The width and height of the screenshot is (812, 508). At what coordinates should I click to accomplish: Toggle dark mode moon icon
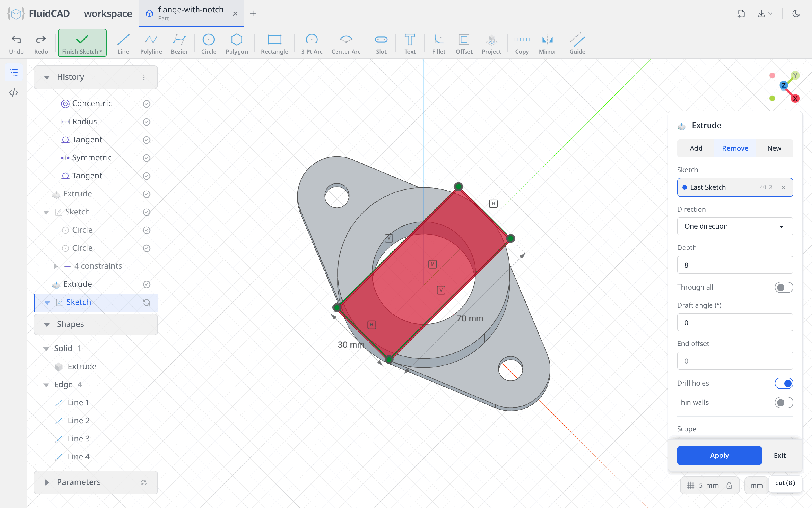[796, 14]
